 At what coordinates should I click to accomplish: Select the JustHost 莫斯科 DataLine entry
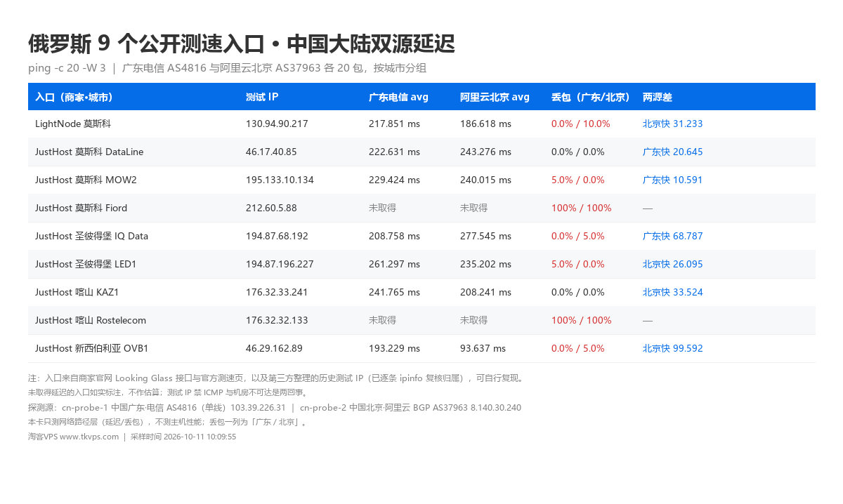89,152
